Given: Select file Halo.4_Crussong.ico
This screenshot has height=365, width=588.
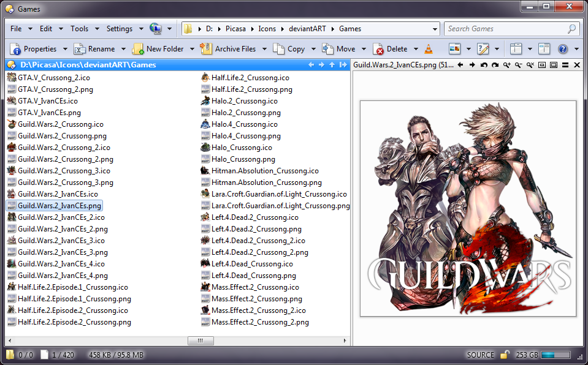Looking at the screenshot, I should [x=239, y=124].
